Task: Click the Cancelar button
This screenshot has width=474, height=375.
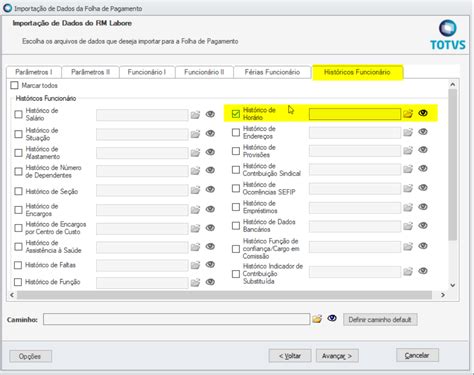Action: pos(417,355)
